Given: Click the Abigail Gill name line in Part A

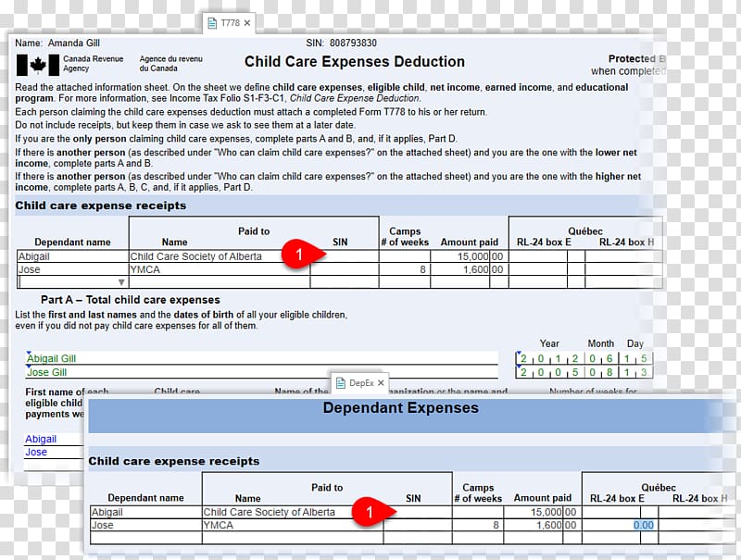Looking at the screenshot, I should point(262,358).
